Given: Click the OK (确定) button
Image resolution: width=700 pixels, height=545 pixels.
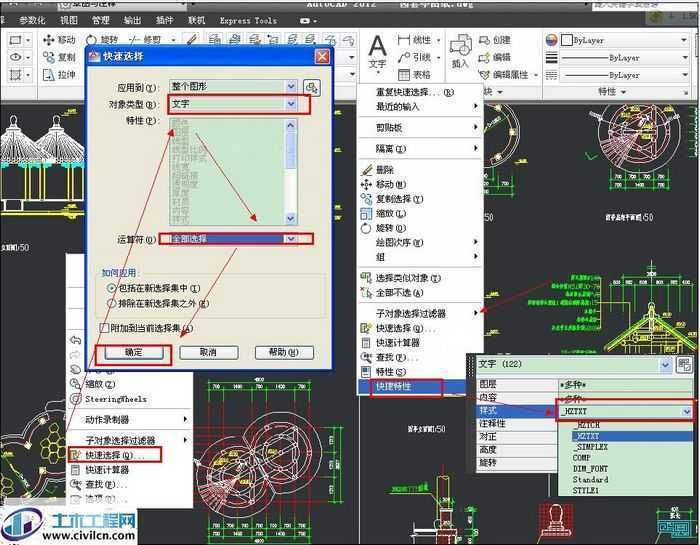Looking at the screenshot, I should click(134, 353).
